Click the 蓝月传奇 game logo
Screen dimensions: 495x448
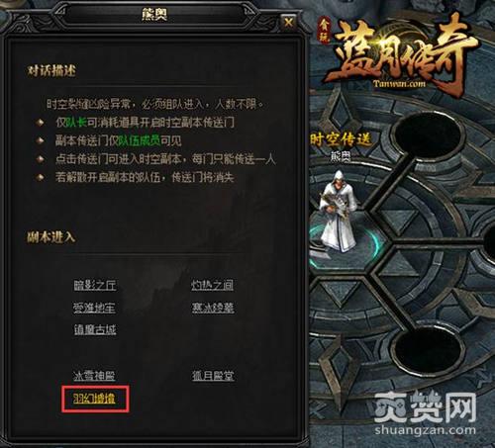point(401,54)
